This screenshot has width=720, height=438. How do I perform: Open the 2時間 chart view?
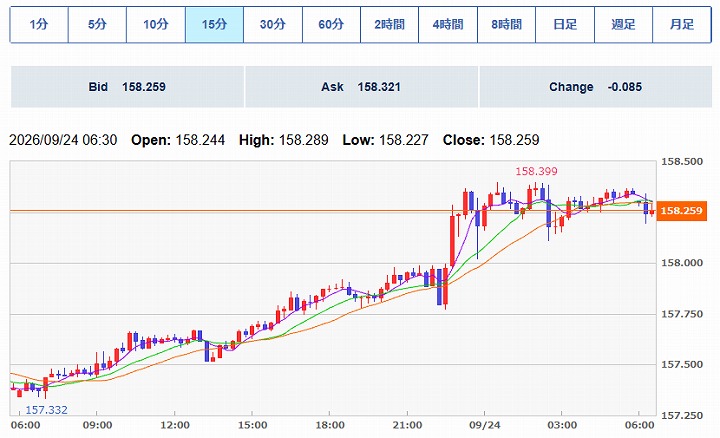(389, 24)
